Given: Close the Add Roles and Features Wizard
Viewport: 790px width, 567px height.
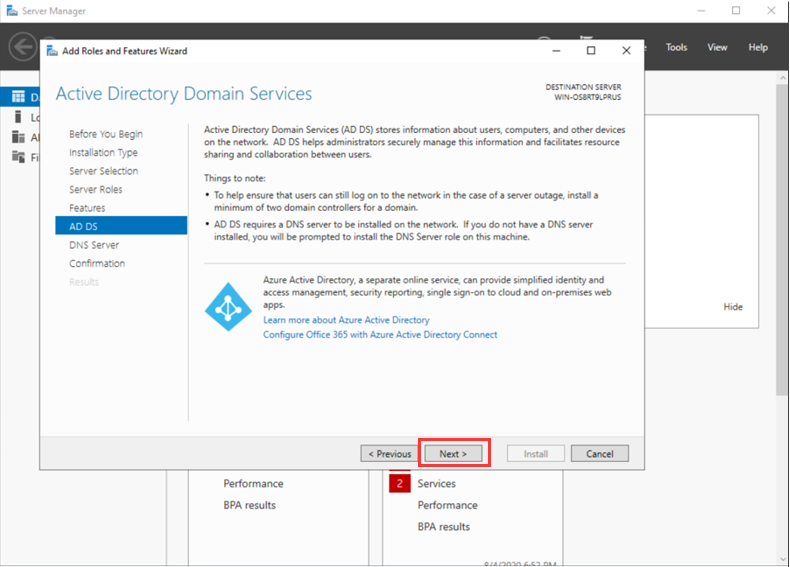Looking at the screenshot, I should (626, 51).
